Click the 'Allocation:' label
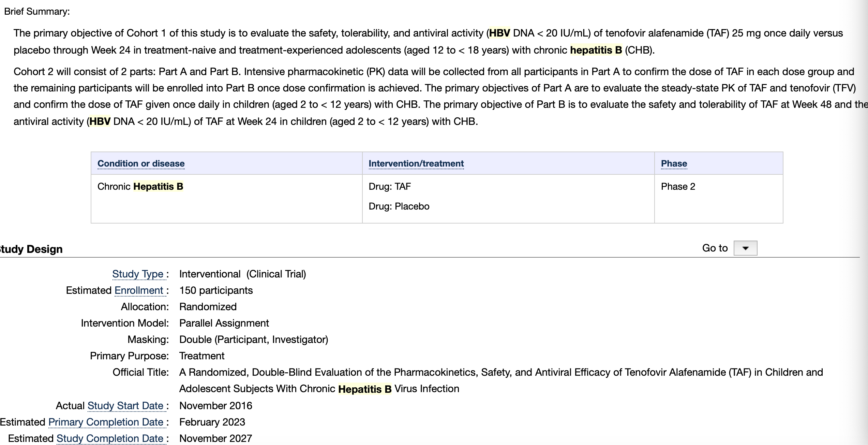This screenshot has height=445, width=868. pos(145,307)
